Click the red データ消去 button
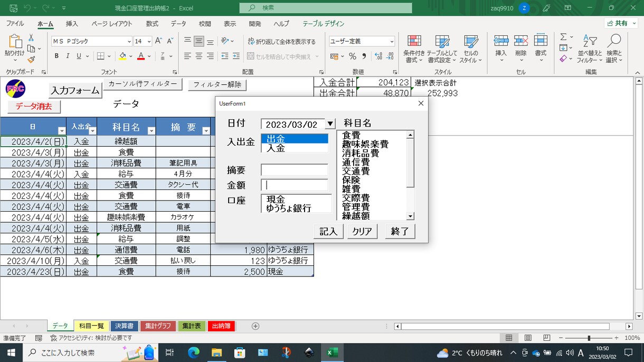 tap(34, 107)
